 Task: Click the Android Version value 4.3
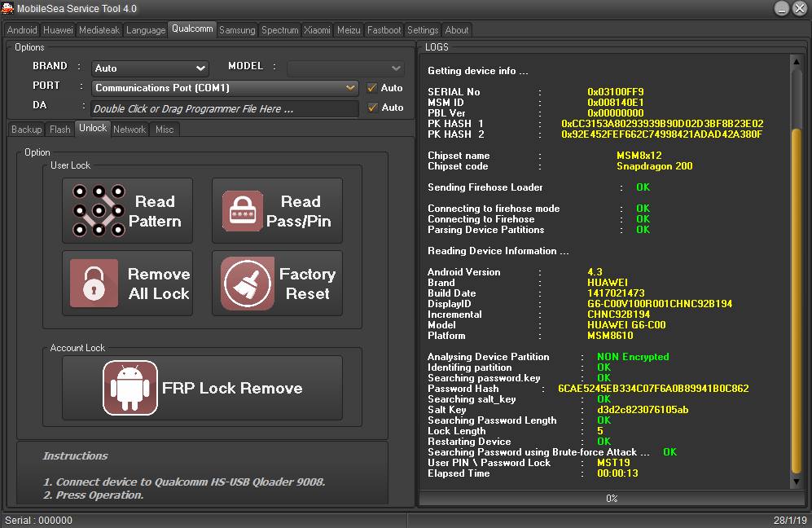pos(595,272)
